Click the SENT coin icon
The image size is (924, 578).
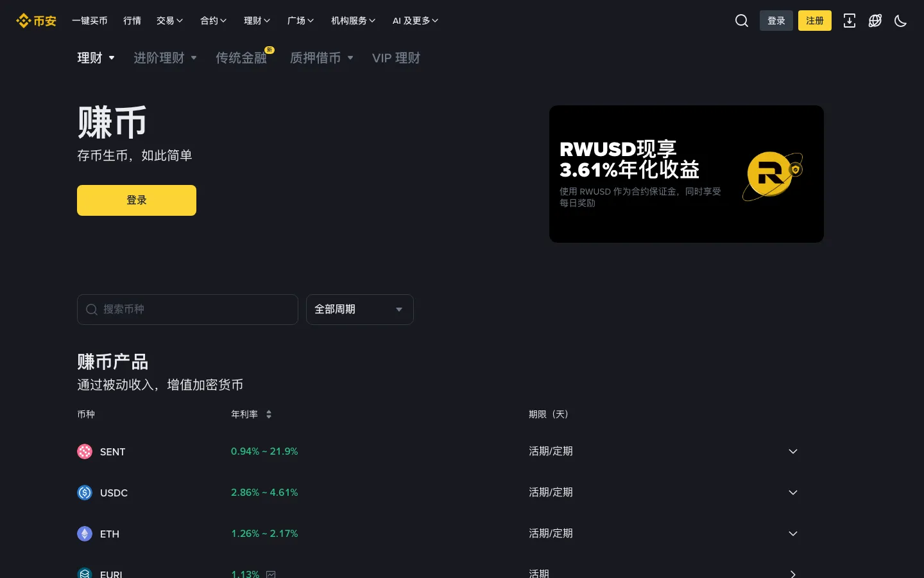(x=85, y=451)
